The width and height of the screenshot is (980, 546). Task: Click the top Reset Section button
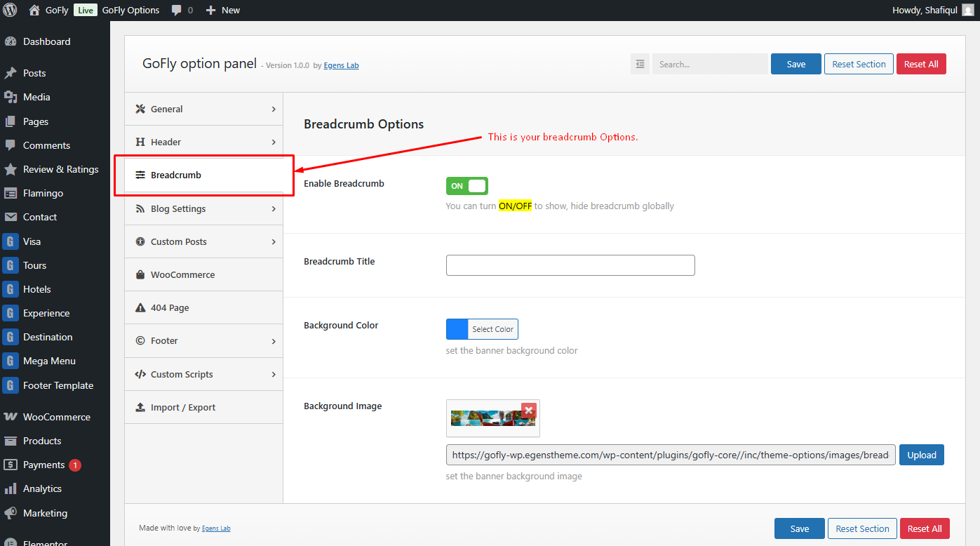[859, 64]
